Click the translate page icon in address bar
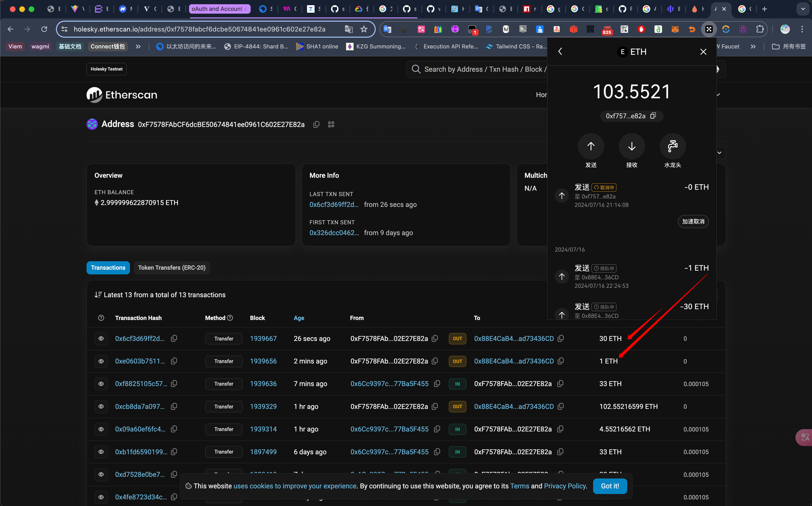812x506 pixels. click(x=349, y=29)
